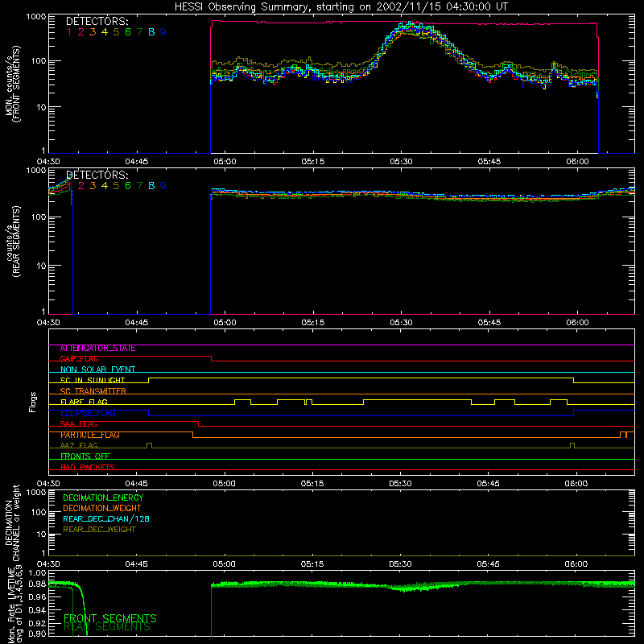The image size is (644, 644).
Task: Click the 1000 tick on front segments axis
Action: (36, 17)
